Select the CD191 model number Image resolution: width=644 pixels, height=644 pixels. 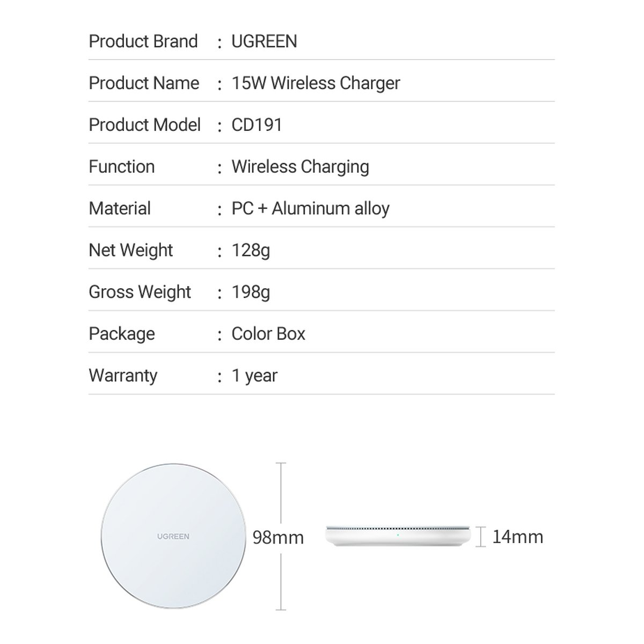(x=257, y=125)
